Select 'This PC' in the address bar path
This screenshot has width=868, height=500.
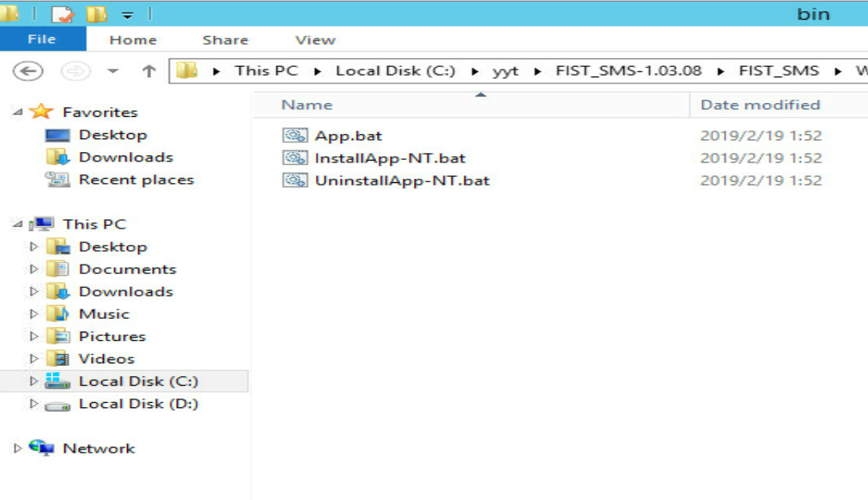(x=266, y=70)
